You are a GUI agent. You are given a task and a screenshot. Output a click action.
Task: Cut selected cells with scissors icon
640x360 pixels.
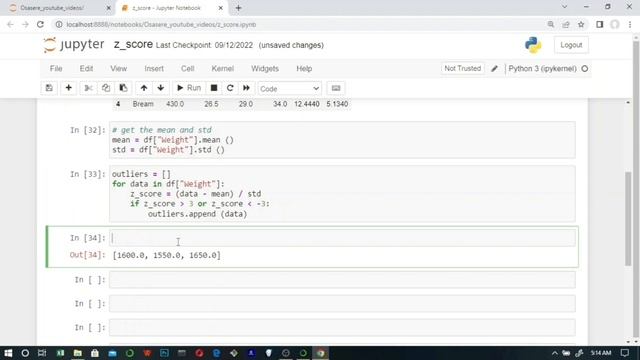[88, 88]
